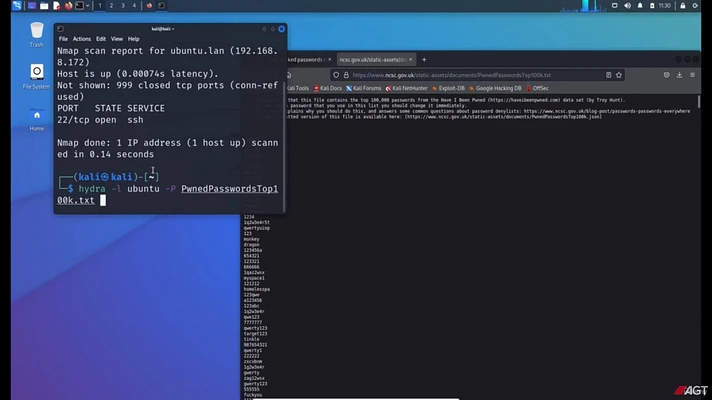Screen dimensions: 712x400
Task: Click 'monkey' in the password list
Action: (x=252, y=239)
